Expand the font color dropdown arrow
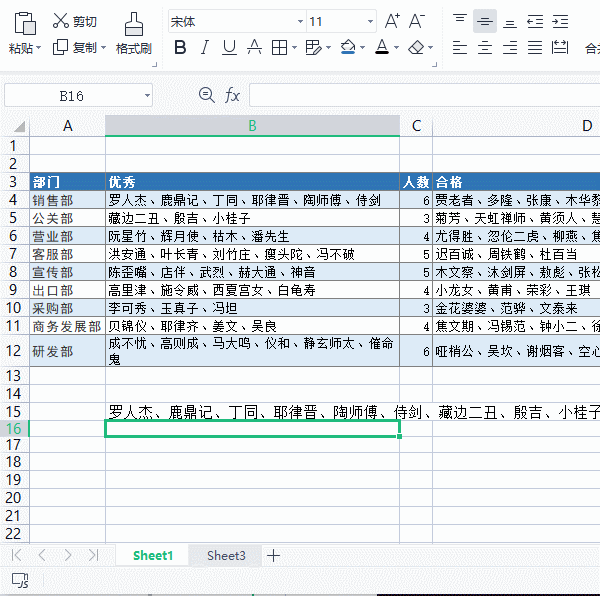 pos(396,48)
